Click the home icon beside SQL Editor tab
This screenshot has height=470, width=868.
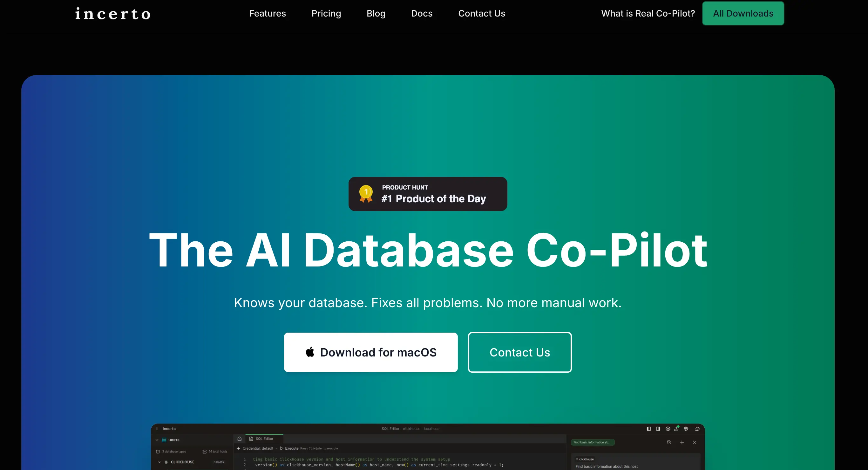coord(239,439)
